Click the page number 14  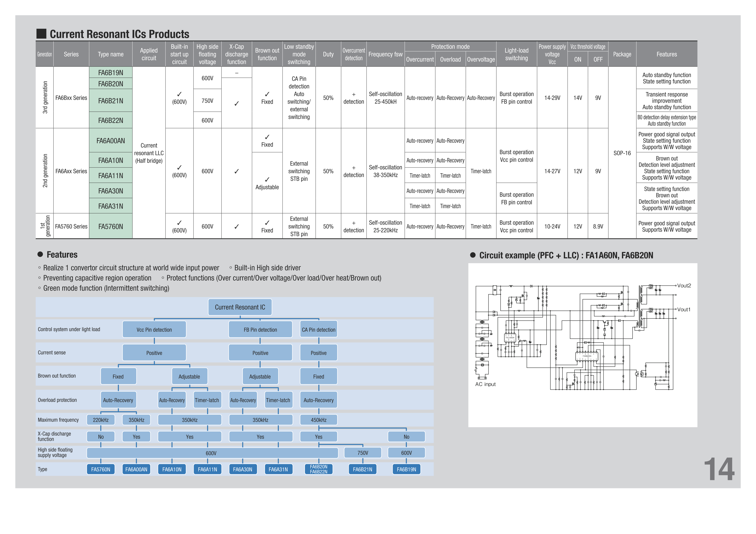(719, 469)
